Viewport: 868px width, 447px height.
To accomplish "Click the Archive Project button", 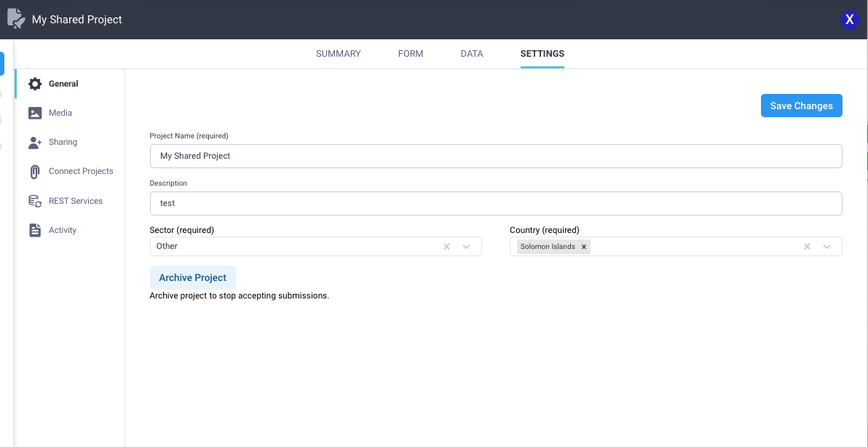I will click(x=192, y=277).
